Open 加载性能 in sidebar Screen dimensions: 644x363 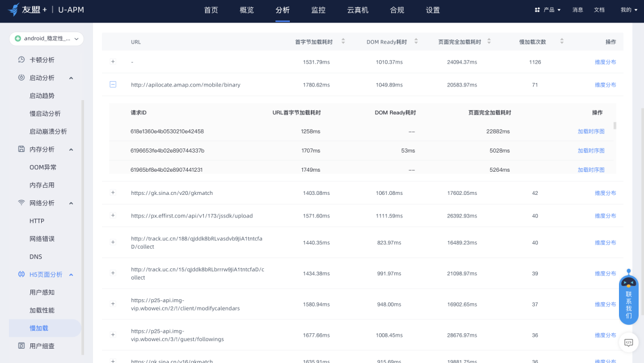click(42, 311)
